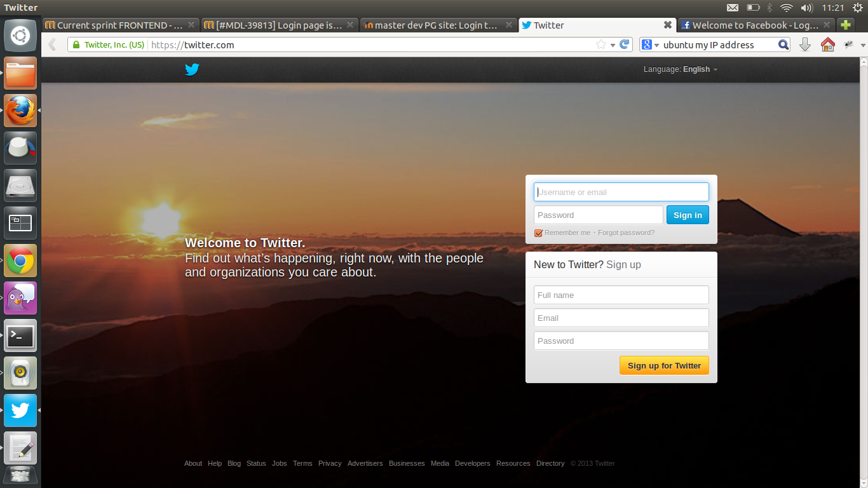Open the Jobs footer link

280,463
